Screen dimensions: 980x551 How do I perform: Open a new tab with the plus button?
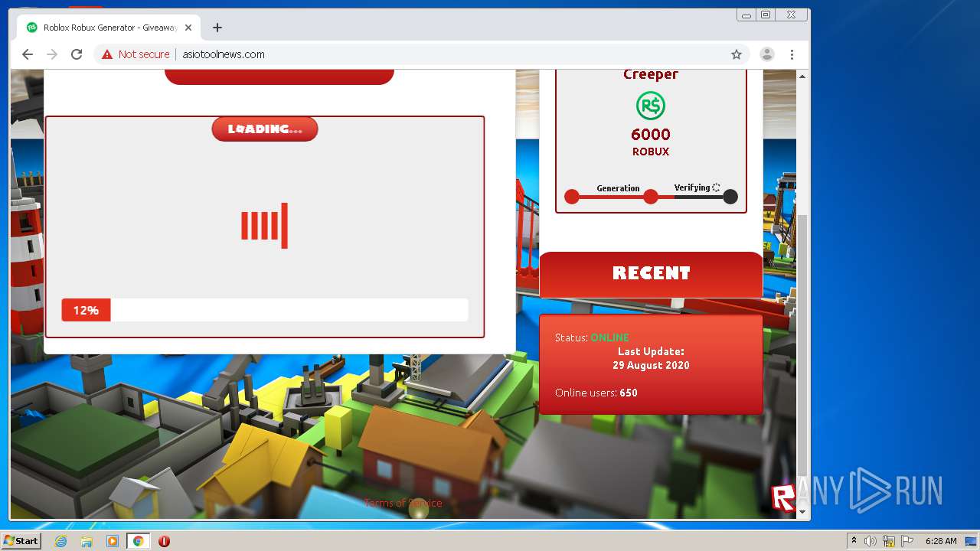click(x=217, y=28)
